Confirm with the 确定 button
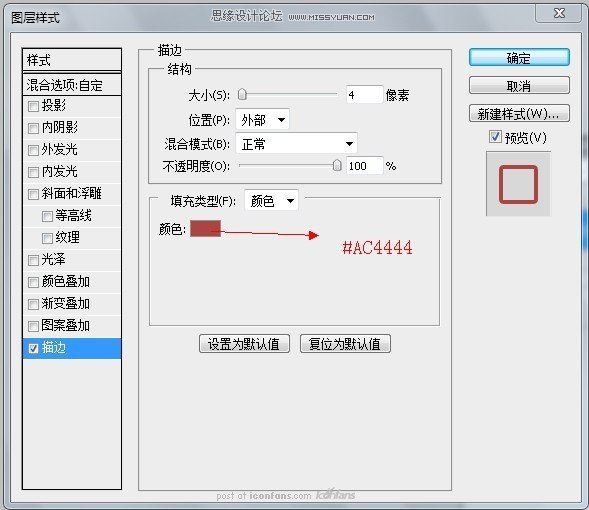Viewport: 589px width, 510px height. coord(519,58)
